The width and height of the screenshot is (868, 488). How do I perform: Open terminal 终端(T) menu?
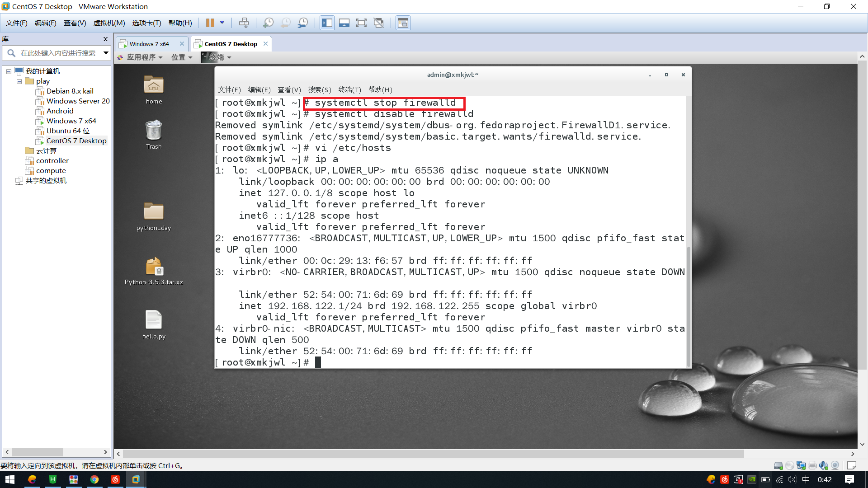click(349, 89)
